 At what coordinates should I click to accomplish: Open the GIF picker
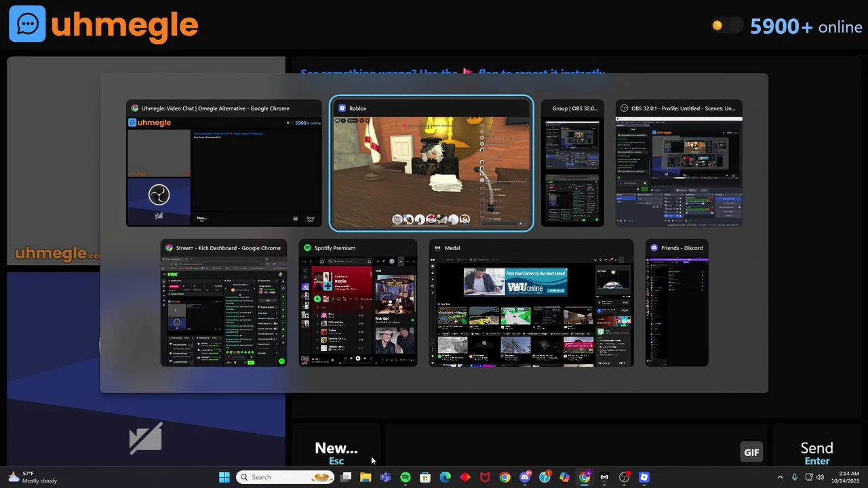click(x=751, y=453)
